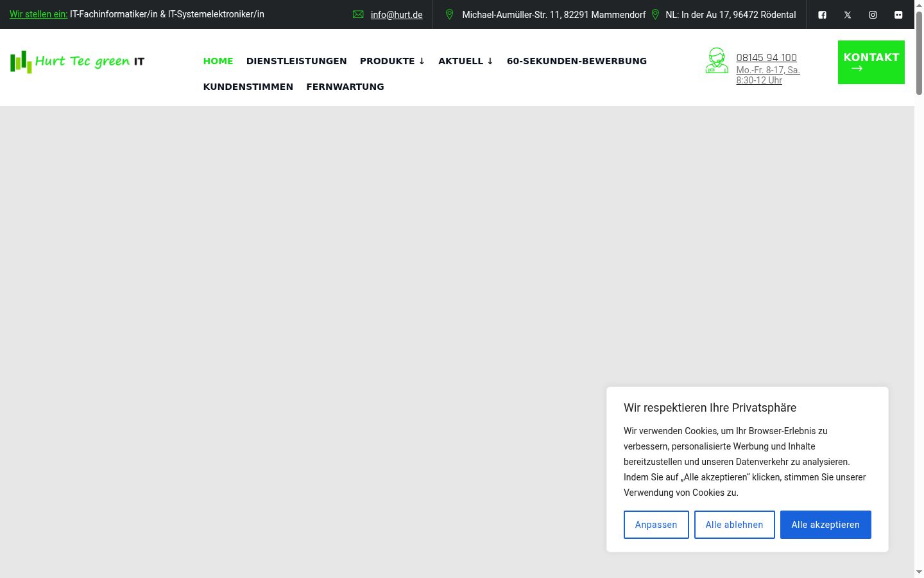
Task: Click the info@hurt.de email link
Action: coord(397,15)
